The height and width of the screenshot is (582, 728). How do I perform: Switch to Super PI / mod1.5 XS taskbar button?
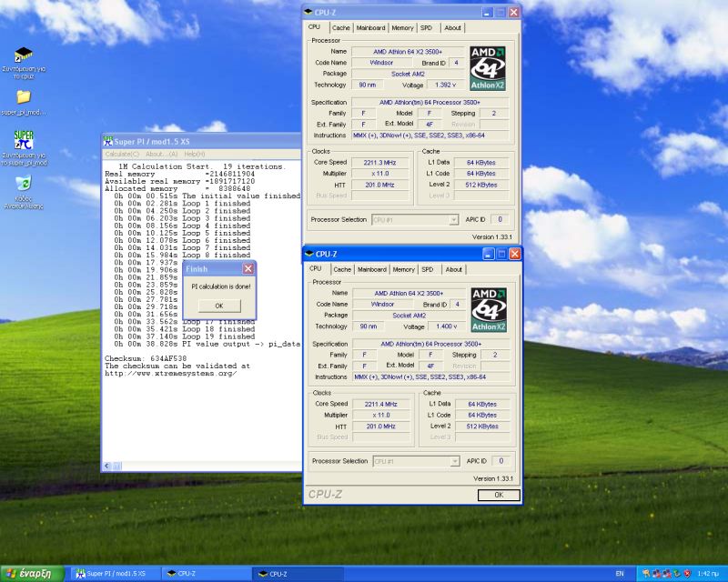click(115, 574)
